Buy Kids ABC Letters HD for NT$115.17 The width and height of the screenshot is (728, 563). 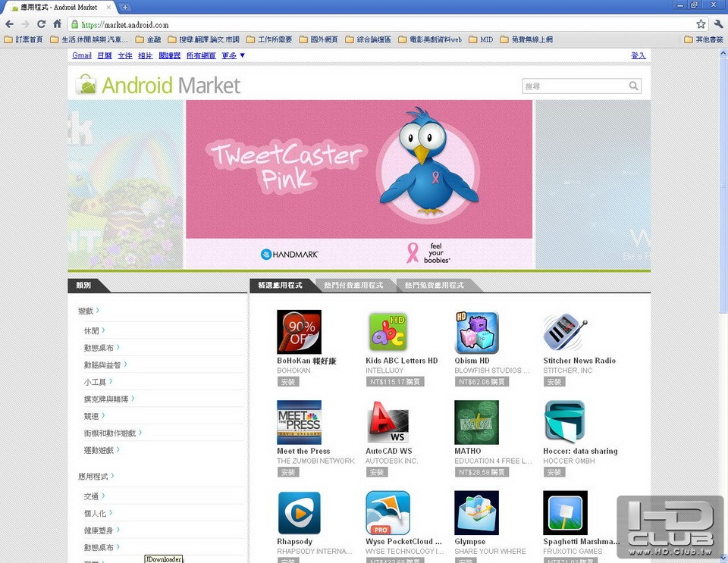pyautogui.click(x=394, y=382)
